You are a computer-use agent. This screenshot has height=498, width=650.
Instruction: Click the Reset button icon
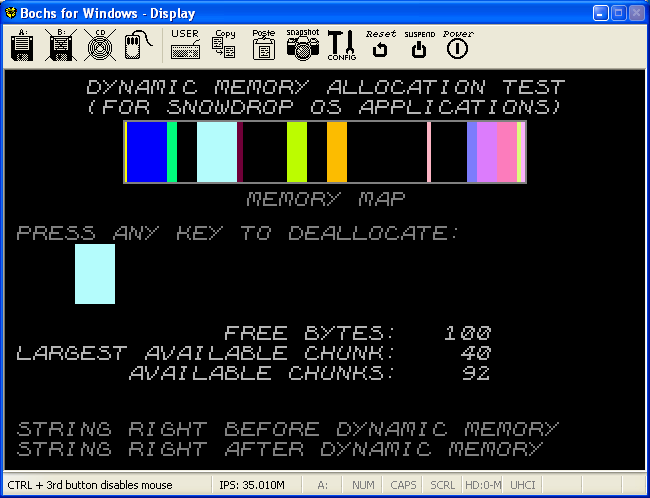click(x=381, y=45)
